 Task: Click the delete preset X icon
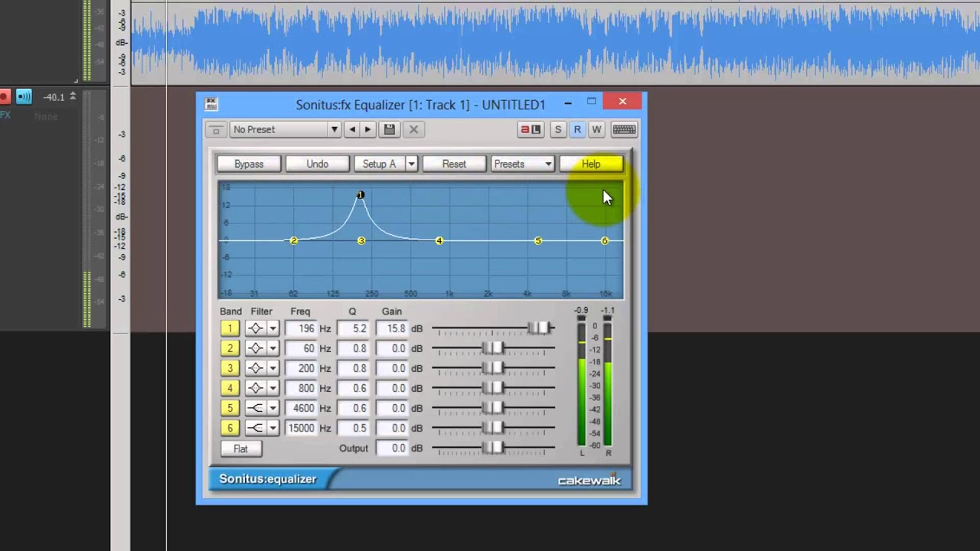tap(413, 129)
